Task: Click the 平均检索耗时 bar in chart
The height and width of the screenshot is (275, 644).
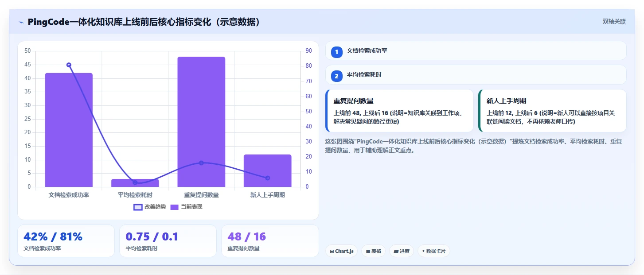Action: click(135, 183)
